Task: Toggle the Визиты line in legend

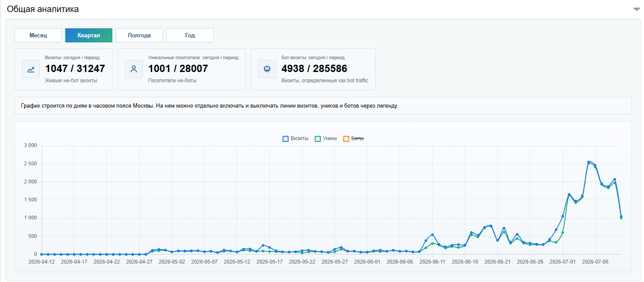Action: [295, 138]
